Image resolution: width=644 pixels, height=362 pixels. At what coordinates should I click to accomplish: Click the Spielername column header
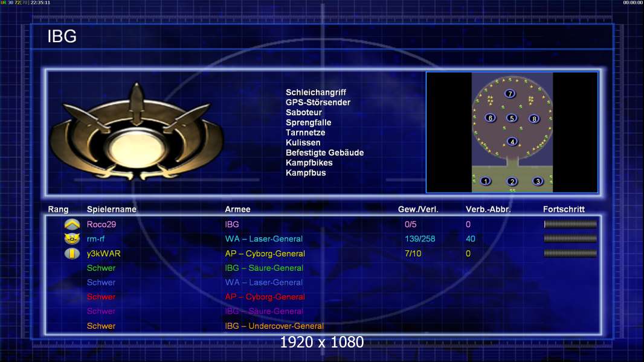(111, 209)
